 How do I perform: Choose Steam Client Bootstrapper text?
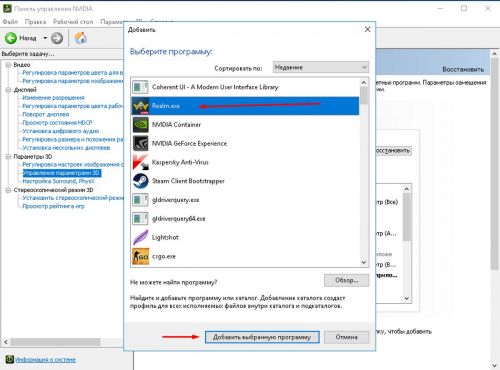(188, 181)
